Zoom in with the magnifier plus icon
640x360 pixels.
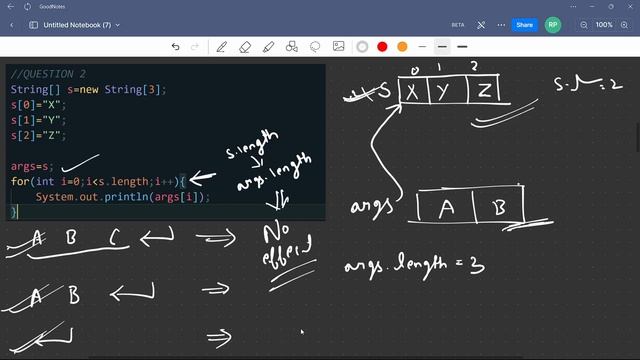coord(624,25)
